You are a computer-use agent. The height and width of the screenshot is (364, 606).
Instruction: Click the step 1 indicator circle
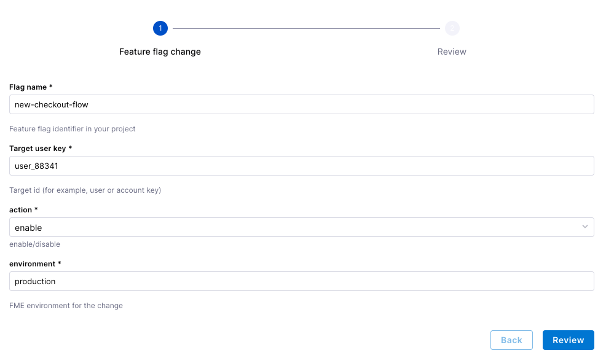[160, 28]
